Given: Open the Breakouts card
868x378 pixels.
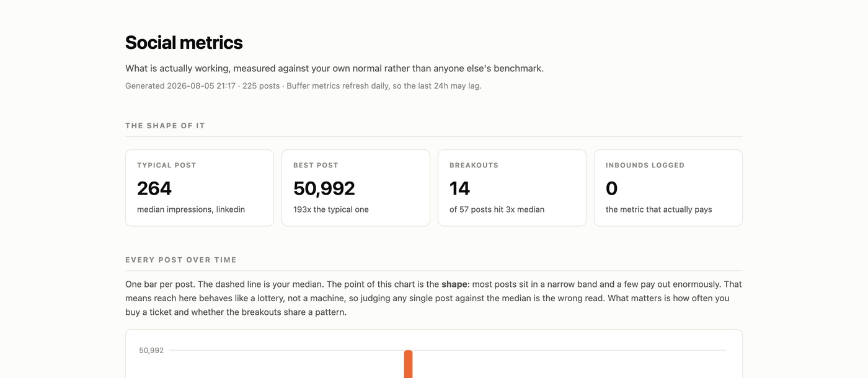Looking at the screenshot, I should (512, 188).
